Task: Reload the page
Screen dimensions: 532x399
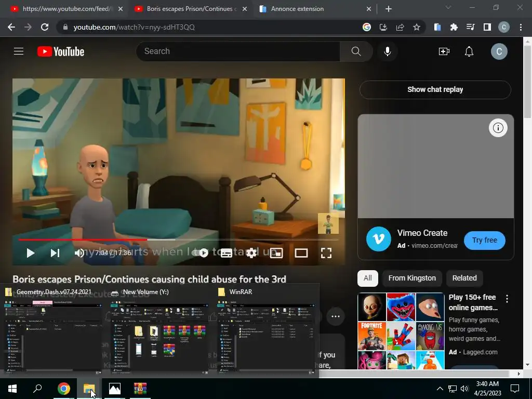Action: [45, 27]
